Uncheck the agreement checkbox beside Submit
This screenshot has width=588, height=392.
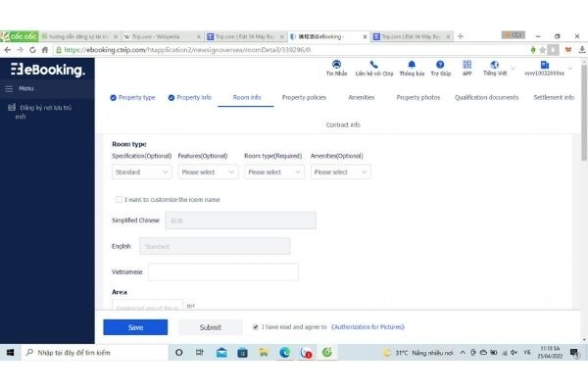pos(256,327)
